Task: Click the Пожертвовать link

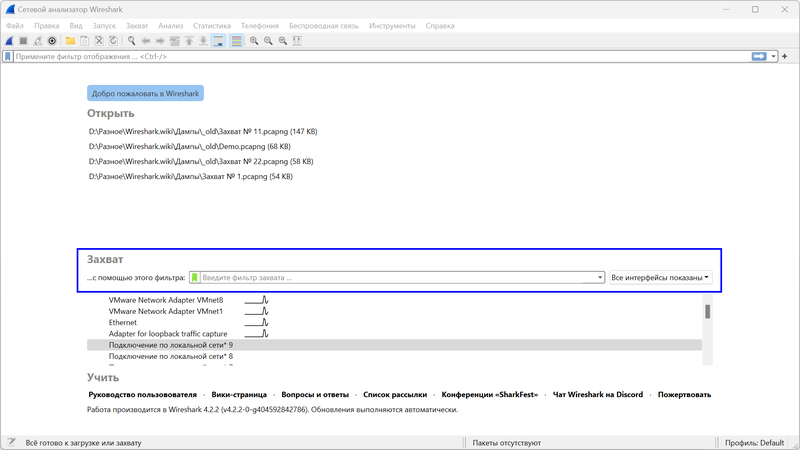Action: pos(684,394)
